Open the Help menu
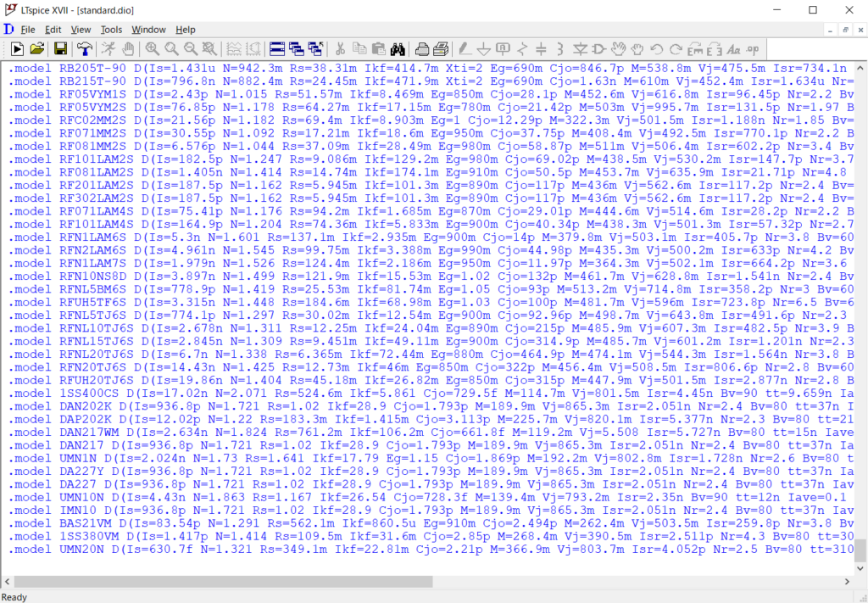This screenshot has height=603, width=868. [185, 30]
